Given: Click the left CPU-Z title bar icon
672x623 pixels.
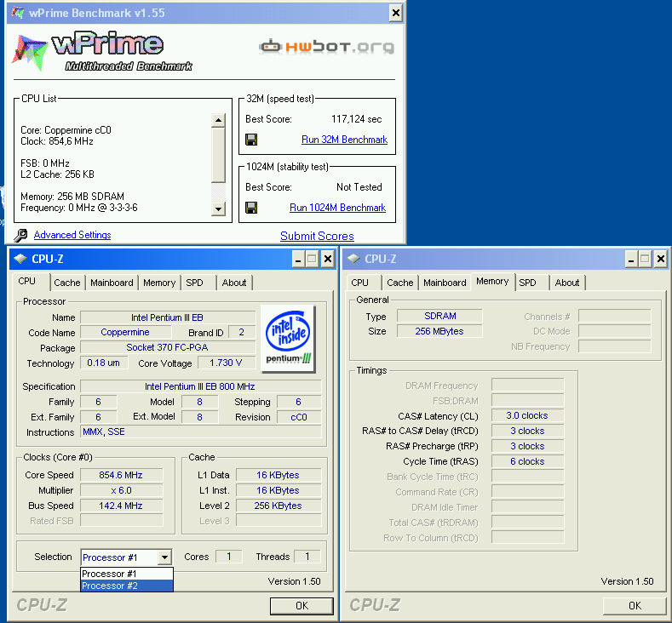Looking at the screenshot, I should click(x=20, y=259).
